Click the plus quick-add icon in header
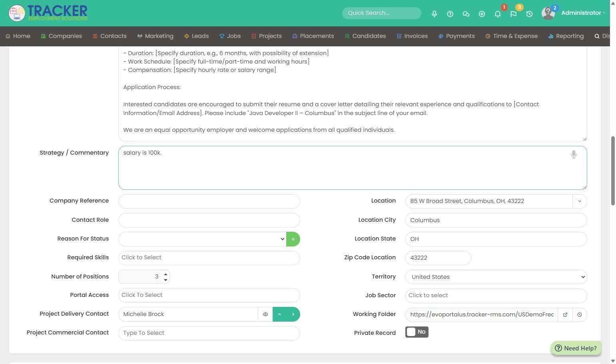 482,14
